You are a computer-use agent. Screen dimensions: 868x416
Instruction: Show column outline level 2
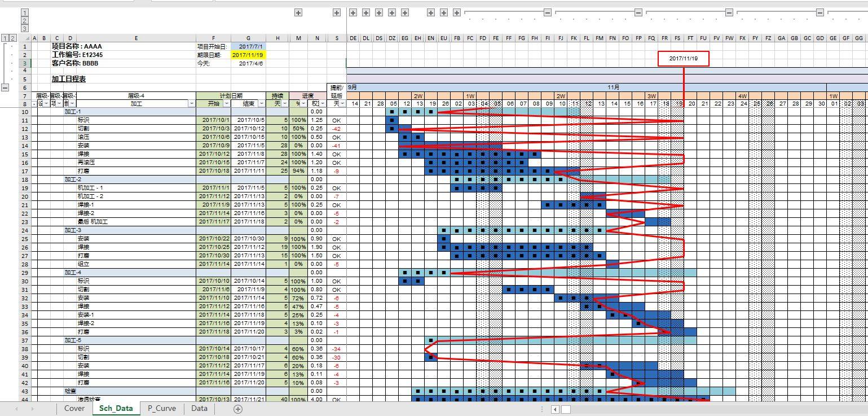25,20
